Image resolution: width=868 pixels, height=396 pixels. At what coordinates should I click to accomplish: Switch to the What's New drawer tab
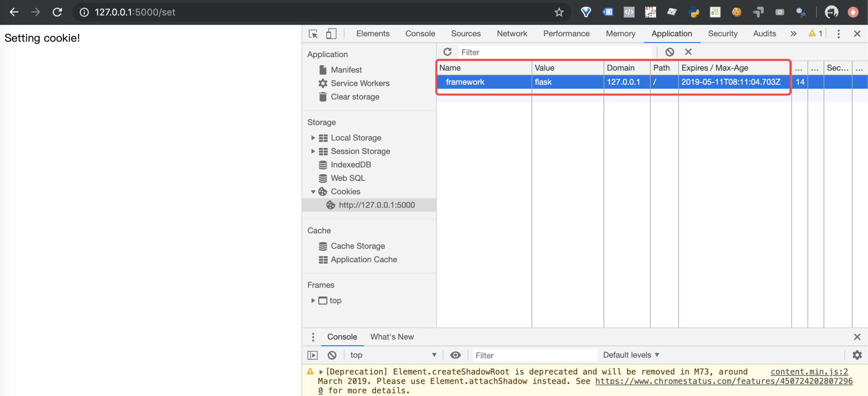[392, 337]
